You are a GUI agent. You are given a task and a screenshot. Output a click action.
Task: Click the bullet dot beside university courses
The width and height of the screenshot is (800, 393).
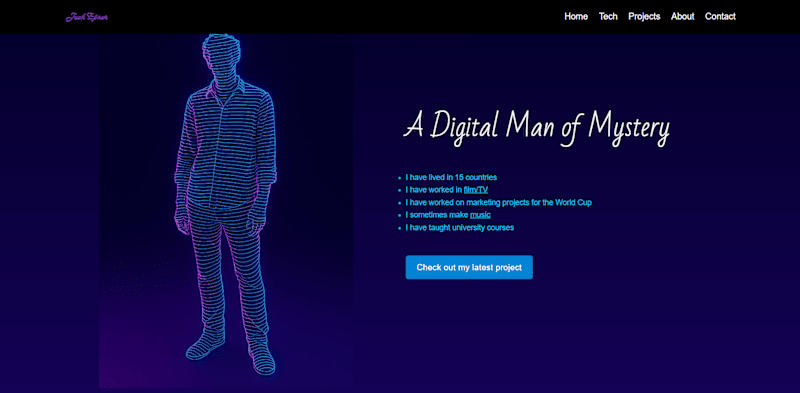(x=399, y=228)
